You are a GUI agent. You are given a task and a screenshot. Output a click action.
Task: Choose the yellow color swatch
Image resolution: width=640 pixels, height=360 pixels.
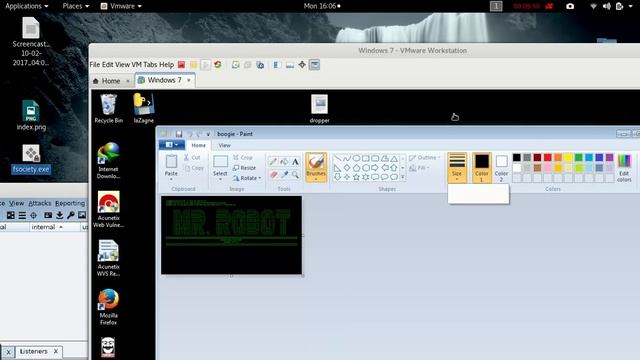click(568, 158)
